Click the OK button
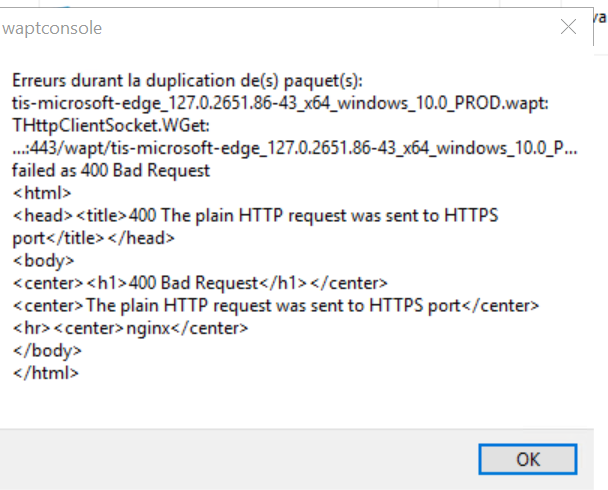608x490 pixels. coord(528,459)
